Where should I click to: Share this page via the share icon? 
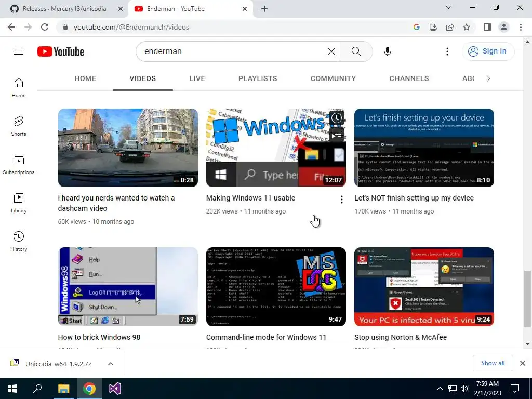pos(450,27)
